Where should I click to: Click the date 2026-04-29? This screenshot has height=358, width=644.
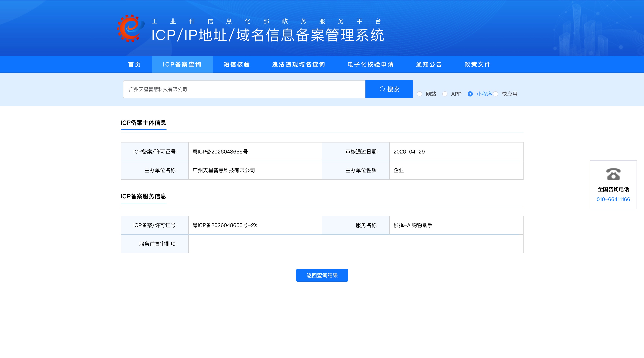pos(409,152)
